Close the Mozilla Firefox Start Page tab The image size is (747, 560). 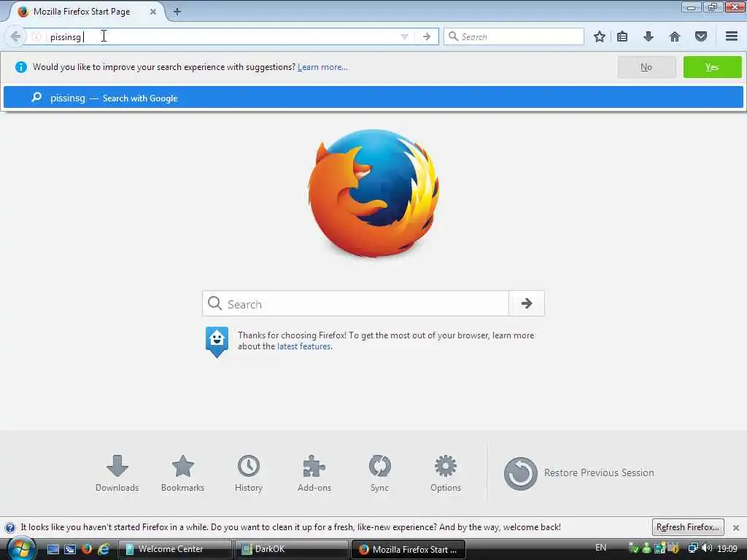[x=153, y=12]
